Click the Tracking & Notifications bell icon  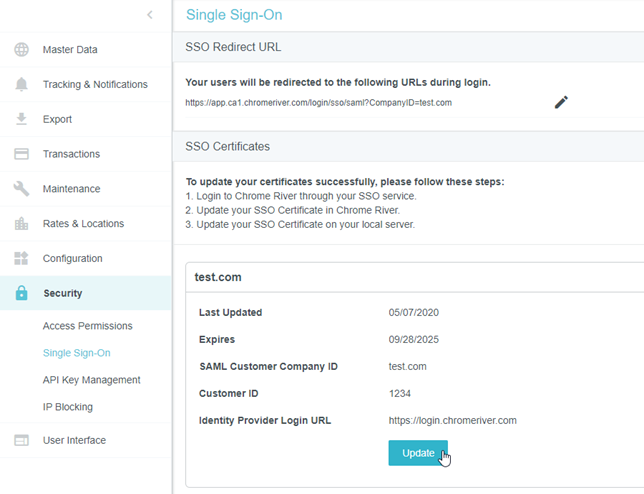(x=21, y=85)
